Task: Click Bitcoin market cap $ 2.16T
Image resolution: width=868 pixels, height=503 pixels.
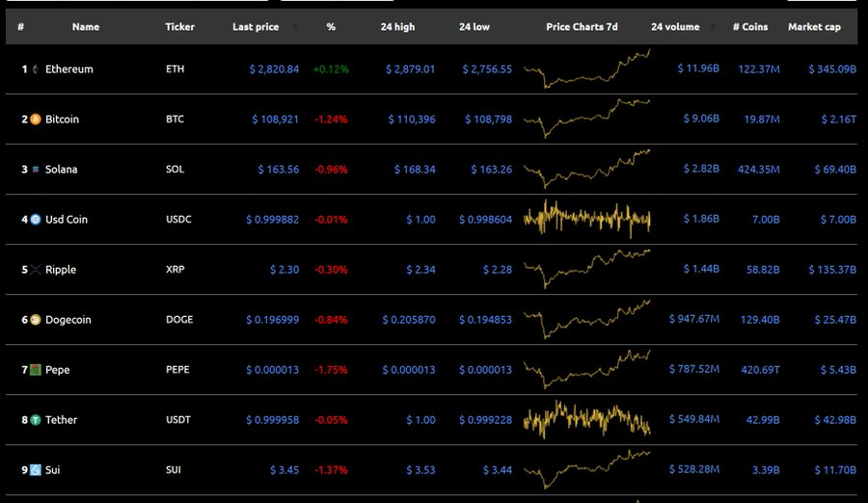Action: [839, 119]
